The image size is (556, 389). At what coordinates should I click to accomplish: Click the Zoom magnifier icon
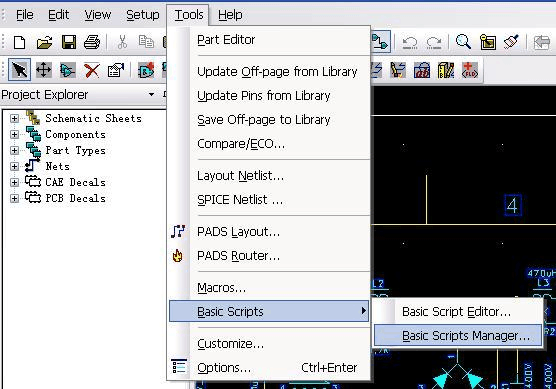[x=463, y=42]
